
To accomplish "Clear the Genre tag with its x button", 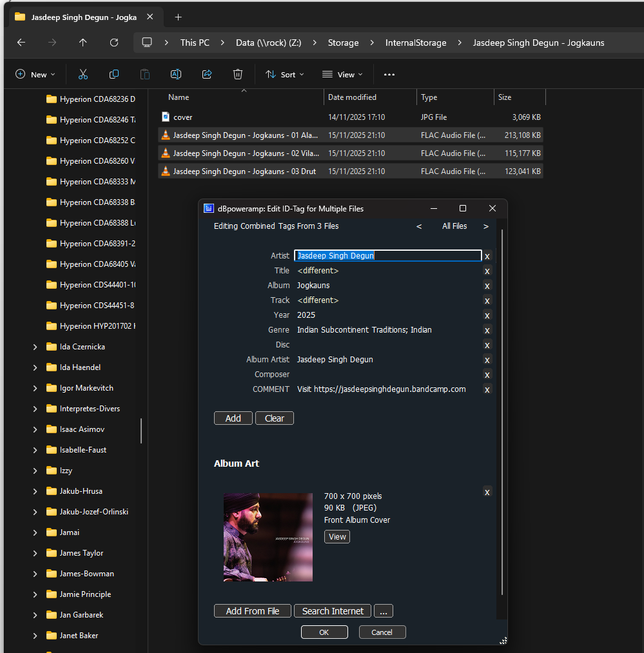I will coord(487,331).
